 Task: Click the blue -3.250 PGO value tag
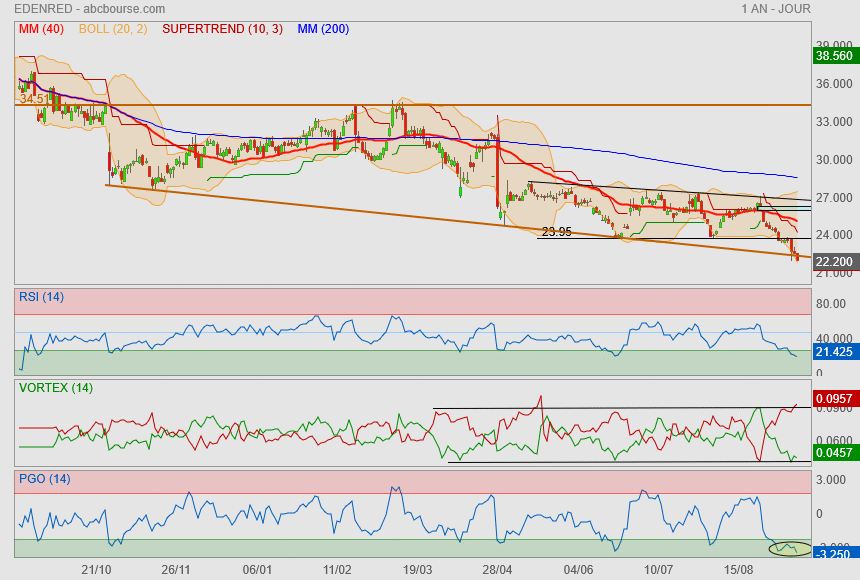click(x=834, y=552)
